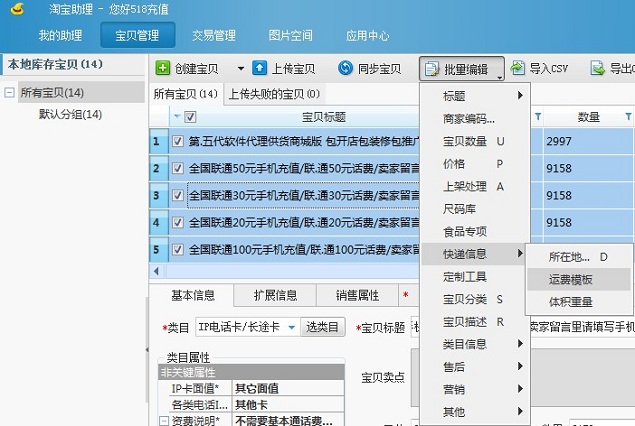Uncheck the checkbox for 全国联通100元 item
This screenshot has height=426, width=635.
point(178,250)
